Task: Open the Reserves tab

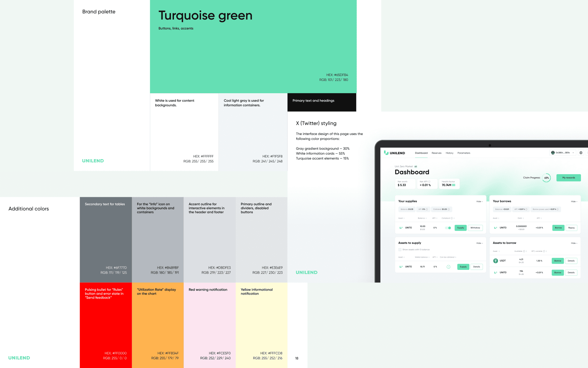Action: pos(436,153)
